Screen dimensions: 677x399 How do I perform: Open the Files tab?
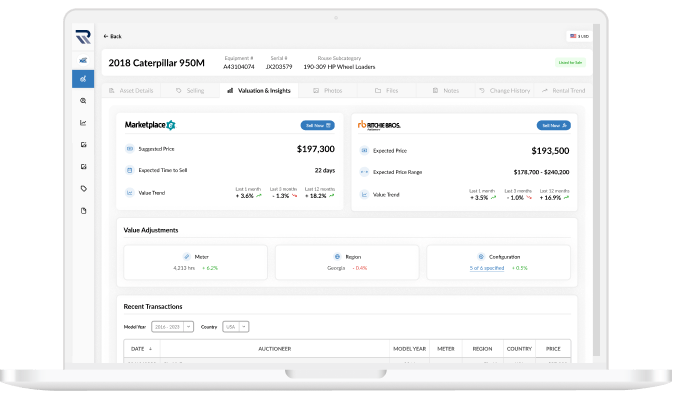tap(387, 91)
